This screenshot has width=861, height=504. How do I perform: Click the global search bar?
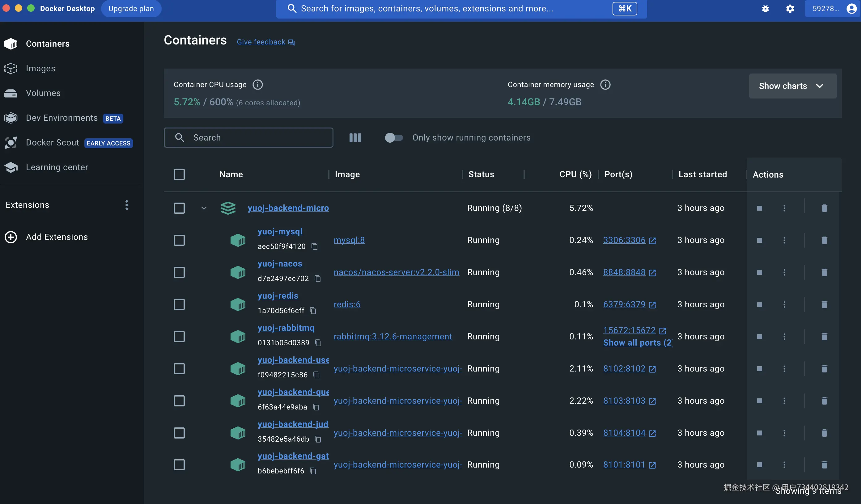(461, 9)
